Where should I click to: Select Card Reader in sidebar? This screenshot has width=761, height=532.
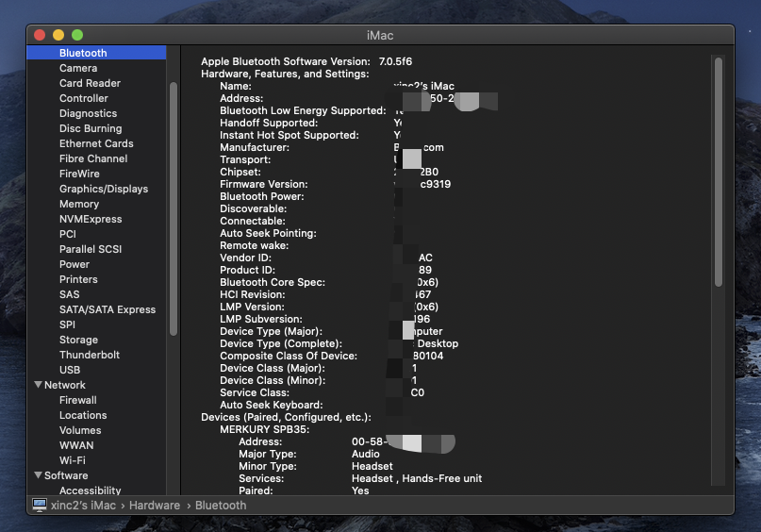[90, 83]
